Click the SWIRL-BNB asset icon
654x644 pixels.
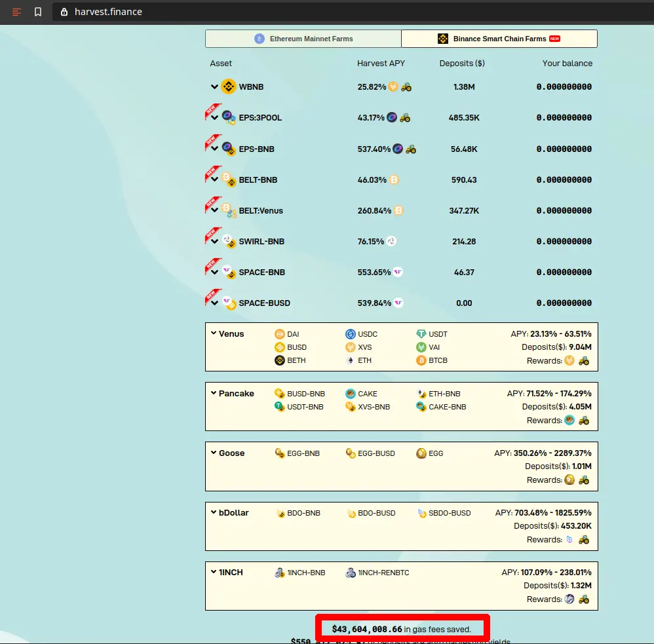click(229, 242)
